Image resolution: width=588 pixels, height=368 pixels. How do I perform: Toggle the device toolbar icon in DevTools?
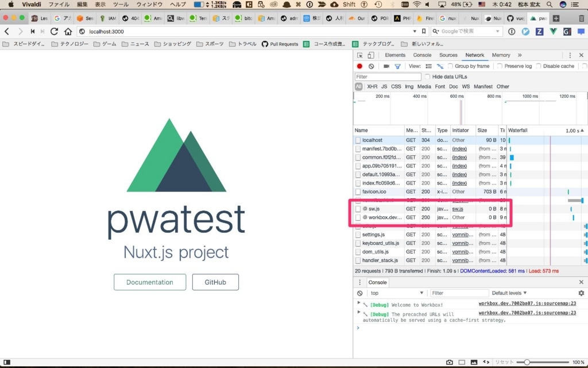[370, 55]
